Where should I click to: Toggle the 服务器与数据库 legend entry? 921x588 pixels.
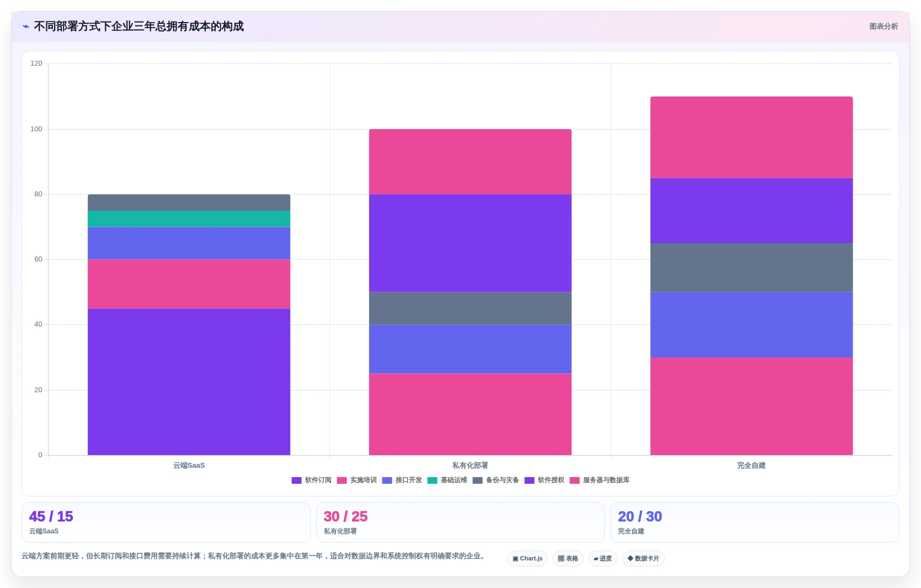coord(599,480)
